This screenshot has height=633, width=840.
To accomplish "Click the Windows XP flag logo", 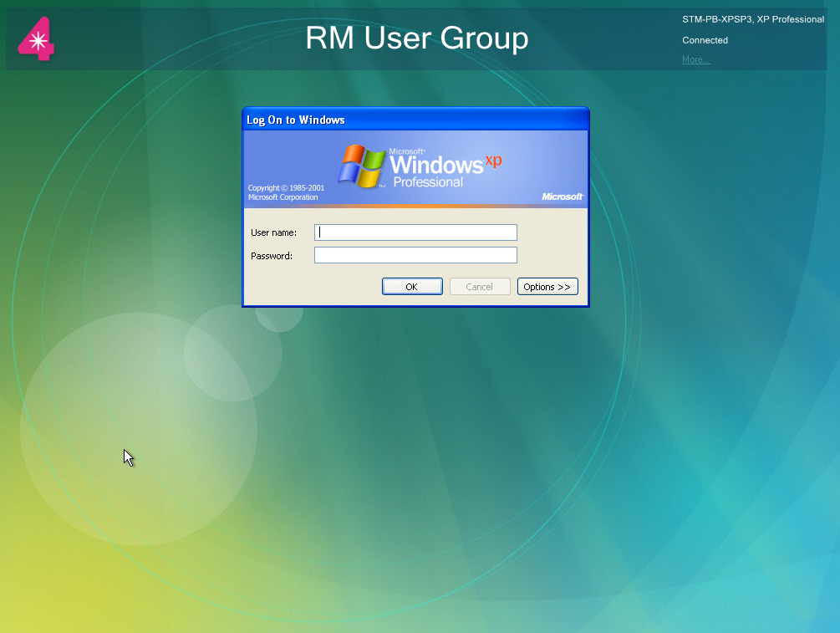I will [x=361, y=166].
